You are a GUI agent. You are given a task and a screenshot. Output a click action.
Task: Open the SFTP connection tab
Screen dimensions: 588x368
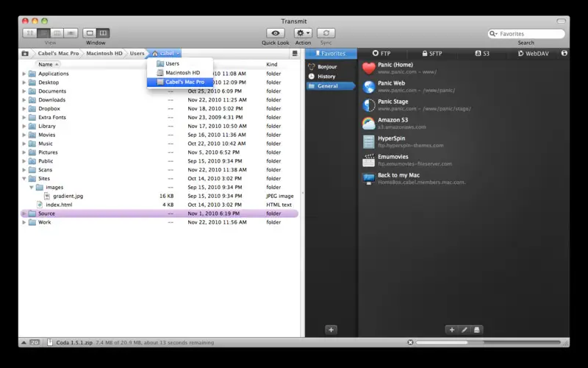click(432, 53)
